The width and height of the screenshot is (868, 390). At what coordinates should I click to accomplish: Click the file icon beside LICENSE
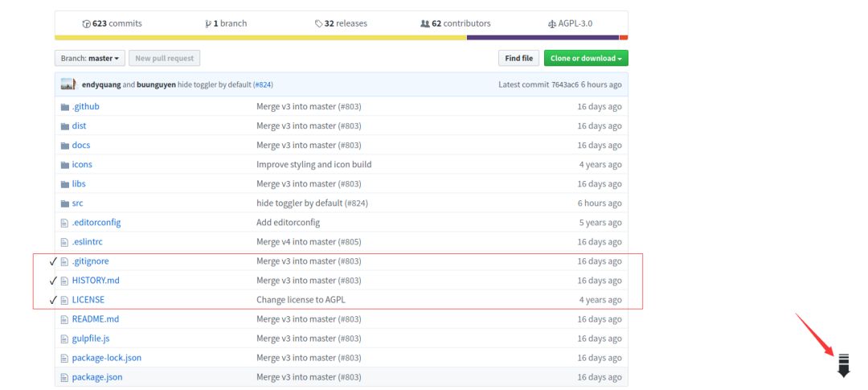click(64, 300)
